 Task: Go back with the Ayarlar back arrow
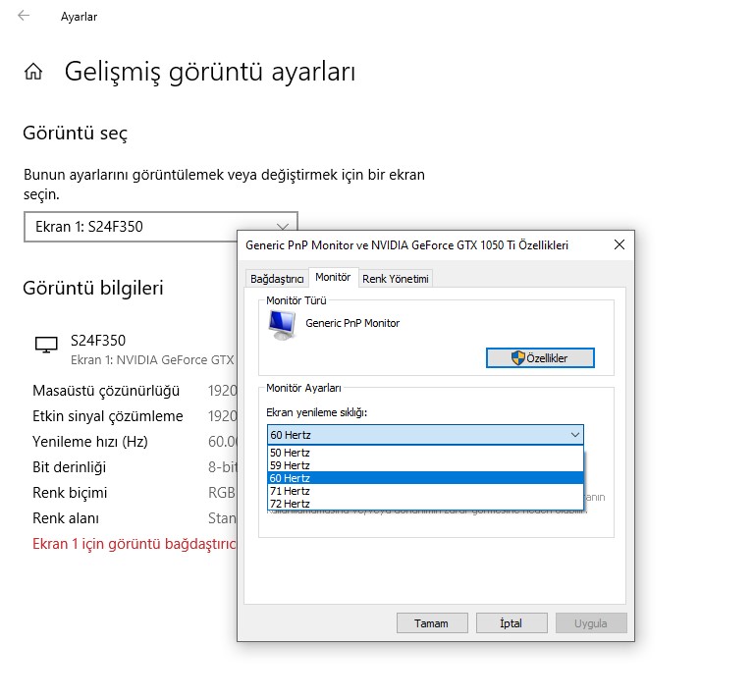[24, 16]
